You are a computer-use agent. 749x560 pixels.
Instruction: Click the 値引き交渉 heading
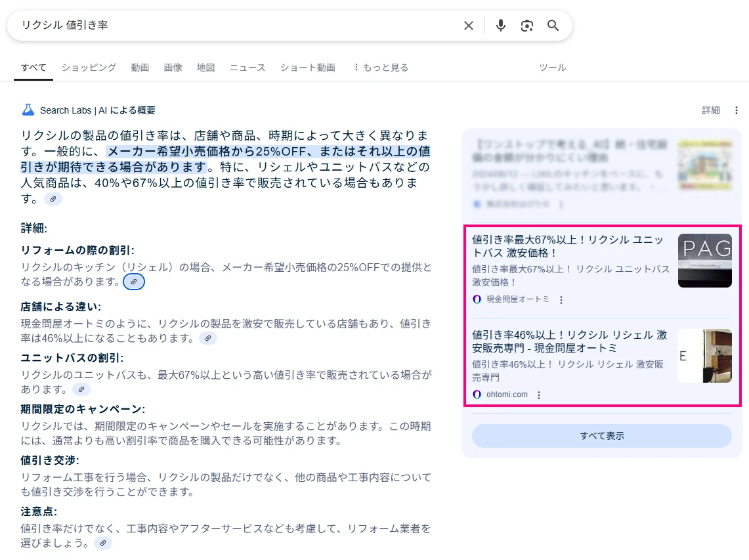(x=50, y=460)
